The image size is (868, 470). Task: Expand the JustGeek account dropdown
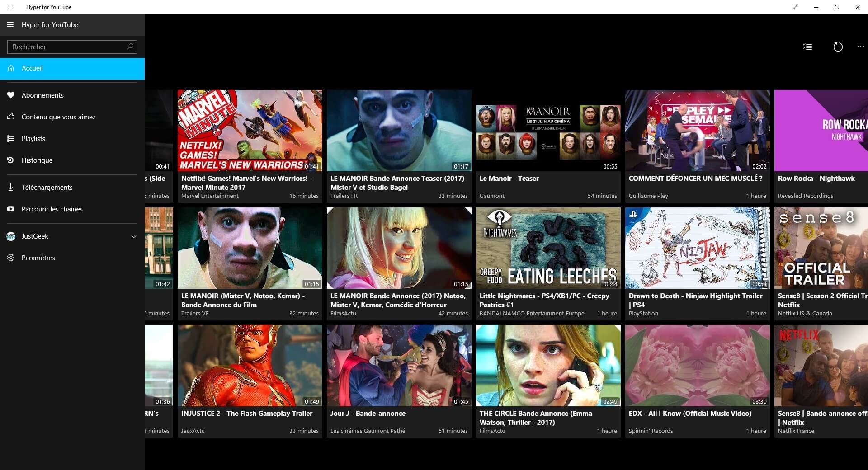(x=133, y=236)
